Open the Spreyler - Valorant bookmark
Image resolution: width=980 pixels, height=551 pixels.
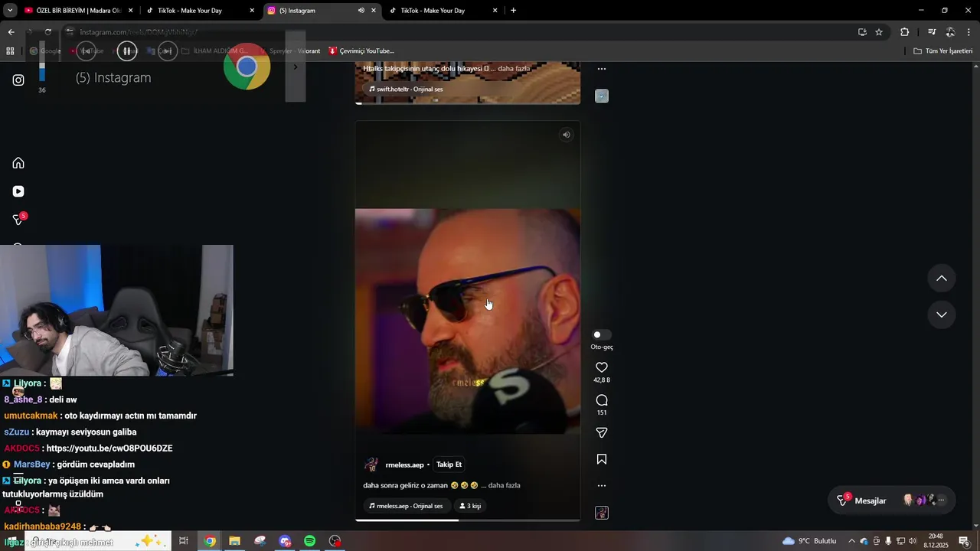pyautogui.click(x=289, y=51)
